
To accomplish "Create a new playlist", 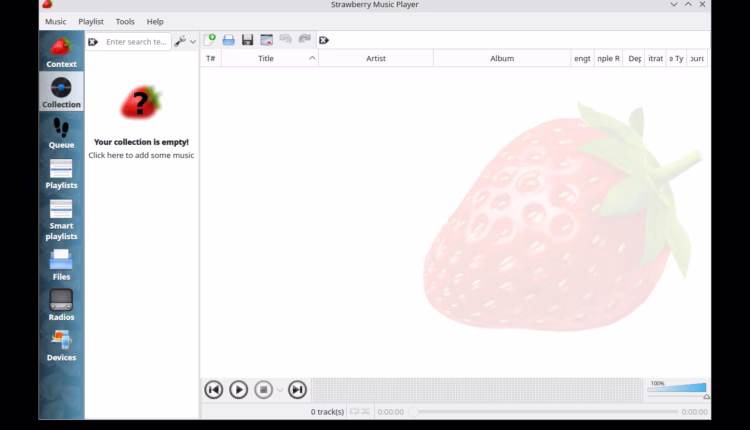I will click(210, 40).
